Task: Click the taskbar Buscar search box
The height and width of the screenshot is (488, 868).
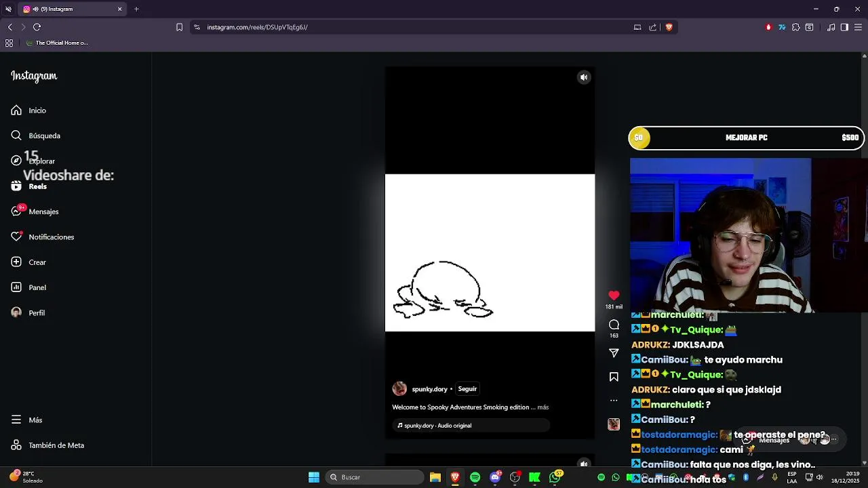Action: (374, 477)
